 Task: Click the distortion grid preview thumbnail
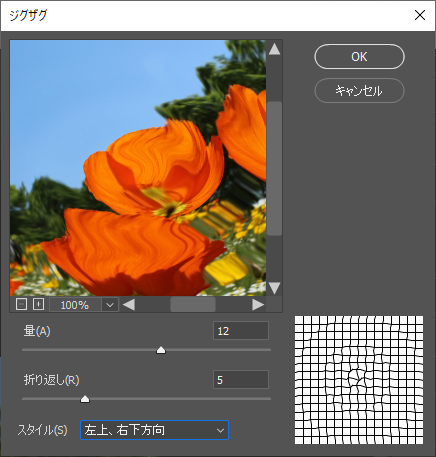[x=359, y=380]
